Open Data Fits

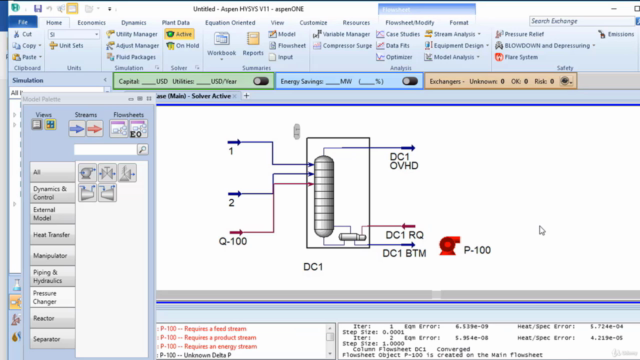393,46
